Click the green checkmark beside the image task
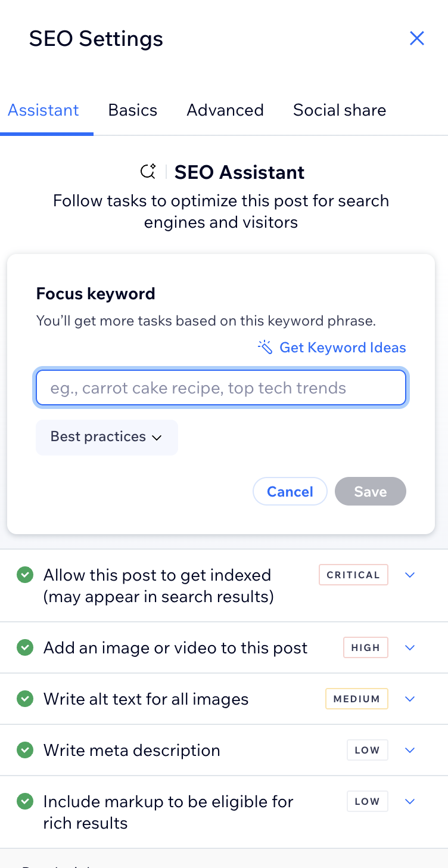This screenshot has width=448, height=868. pos(25,647)
